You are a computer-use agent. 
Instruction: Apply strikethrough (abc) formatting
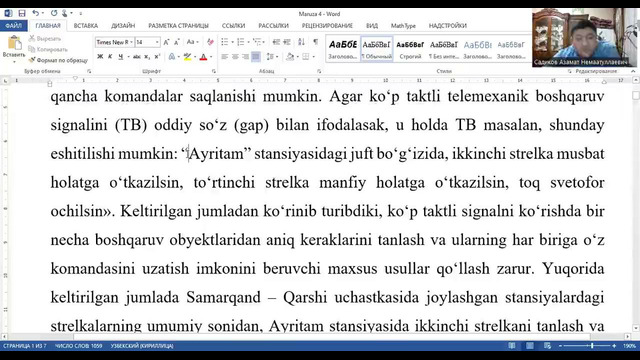coord(137,57)
